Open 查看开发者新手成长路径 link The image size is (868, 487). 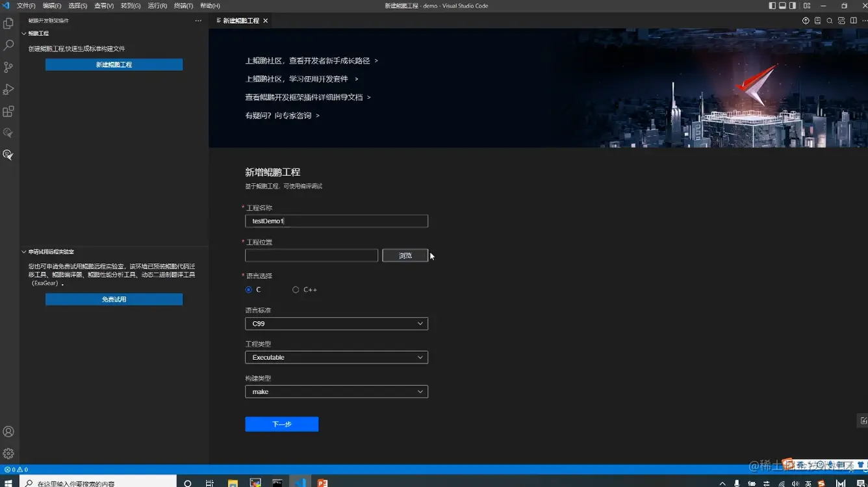point(311,60)
